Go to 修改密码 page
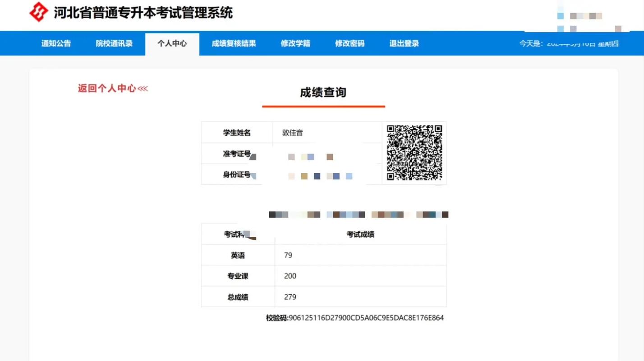This screenshot has height=361, width=644. tap(350, 43)
